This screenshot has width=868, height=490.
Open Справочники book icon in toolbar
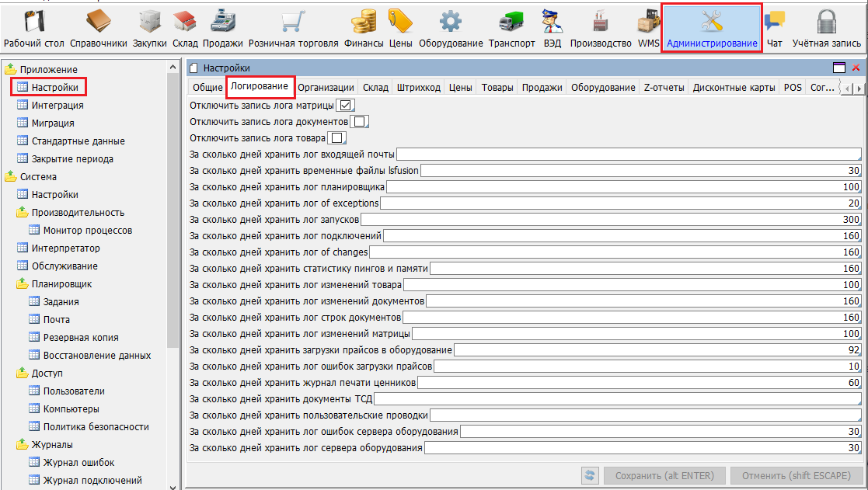(x=99, y=23)
